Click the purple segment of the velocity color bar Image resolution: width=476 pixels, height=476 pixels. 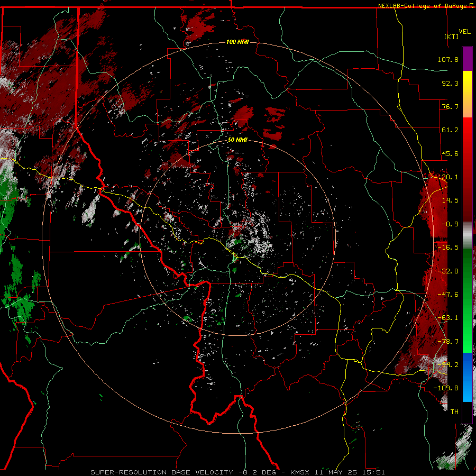pyautogui.click(x=467, y=59)
